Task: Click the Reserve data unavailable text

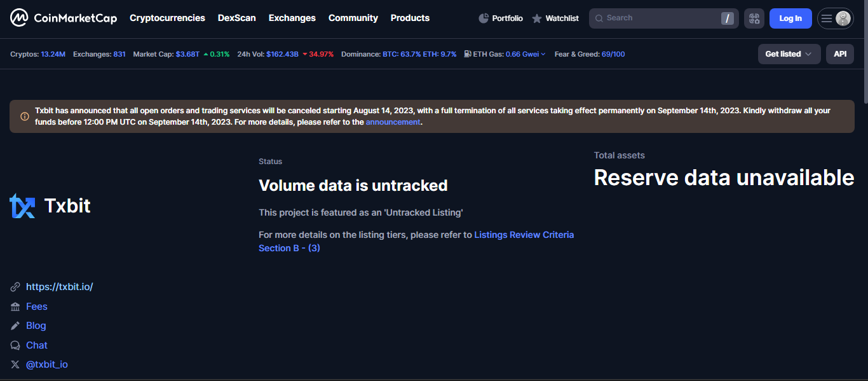Action: pyautogui.click(x=724, y=177)
